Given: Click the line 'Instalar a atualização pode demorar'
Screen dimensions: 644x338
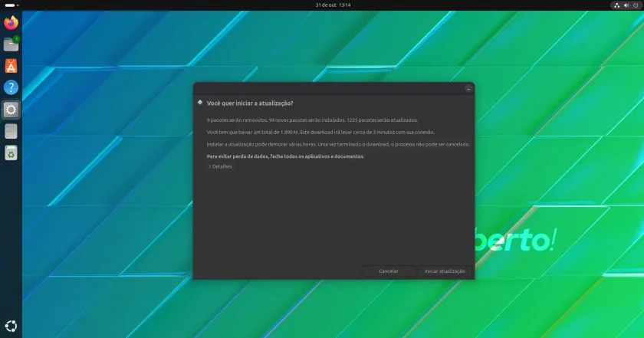Looking at the screenshot, I should pos(338,145).
